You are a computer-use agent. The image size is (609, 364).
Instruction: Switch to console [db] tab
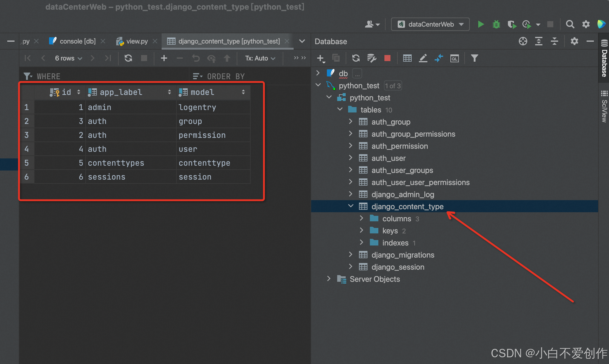click(x=77, y=41)
